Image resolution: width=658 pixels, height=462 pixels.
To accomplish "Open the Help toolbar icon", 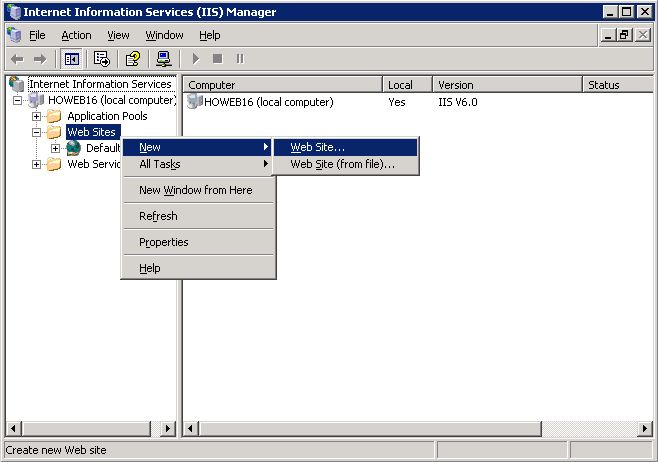I will [x=133, y=59].
